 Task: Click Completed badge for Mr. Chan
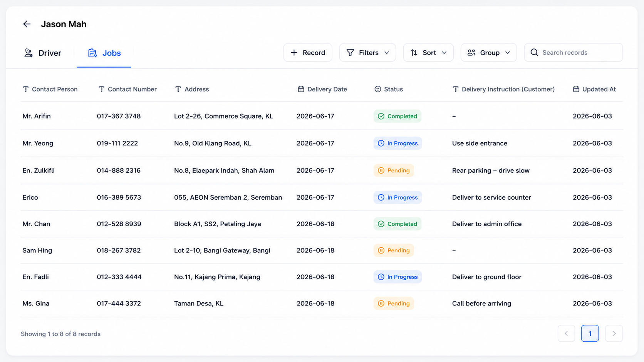coord(397,224)
